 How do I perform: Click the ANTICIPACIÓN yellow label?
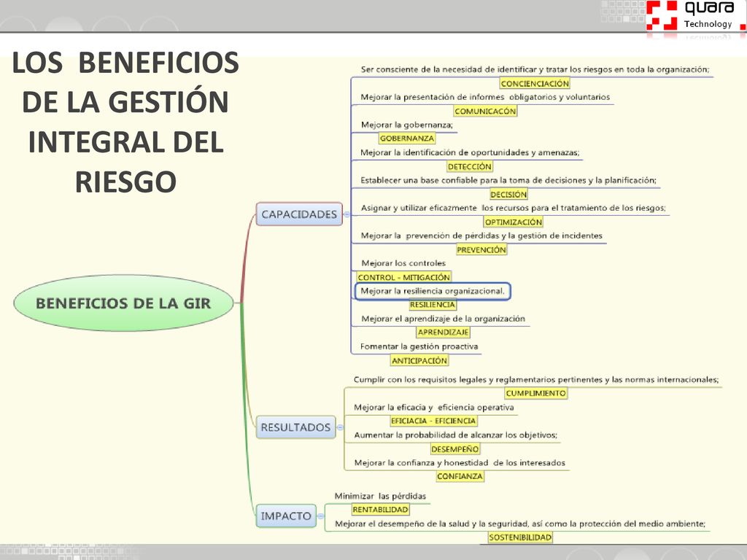click(419, 360)
